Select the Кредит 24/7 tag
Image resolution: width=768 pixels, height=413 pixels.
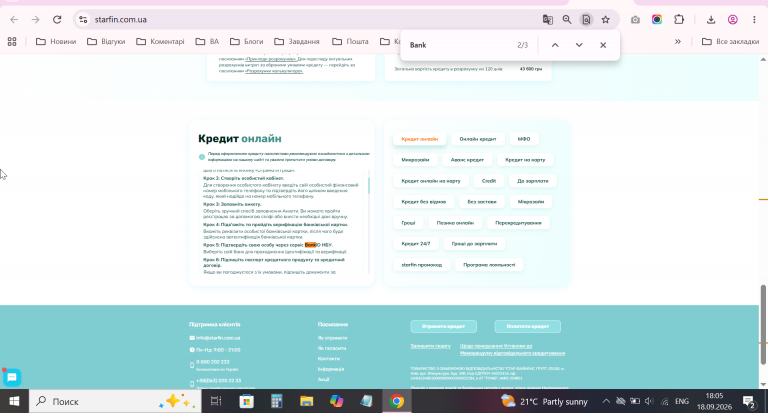(416, 243)
